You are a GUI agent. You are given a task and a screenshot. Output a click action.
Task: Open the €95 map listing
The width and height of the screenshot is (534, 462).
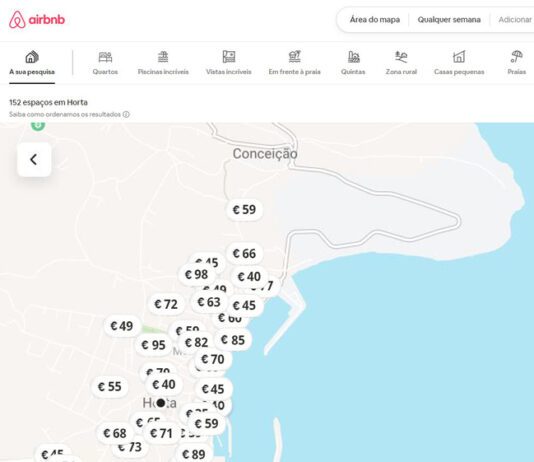[x=154, y=345]
